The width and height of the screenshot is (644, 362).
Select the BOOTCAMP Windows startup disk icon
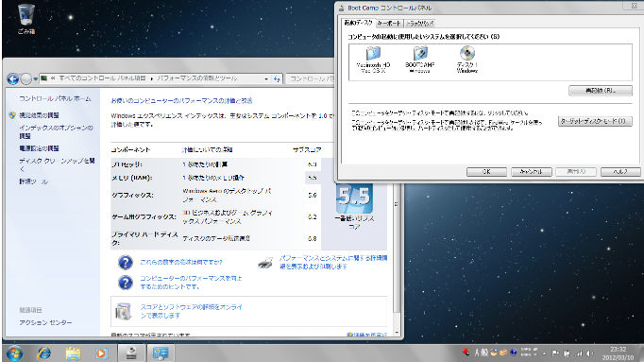point(420,60)
